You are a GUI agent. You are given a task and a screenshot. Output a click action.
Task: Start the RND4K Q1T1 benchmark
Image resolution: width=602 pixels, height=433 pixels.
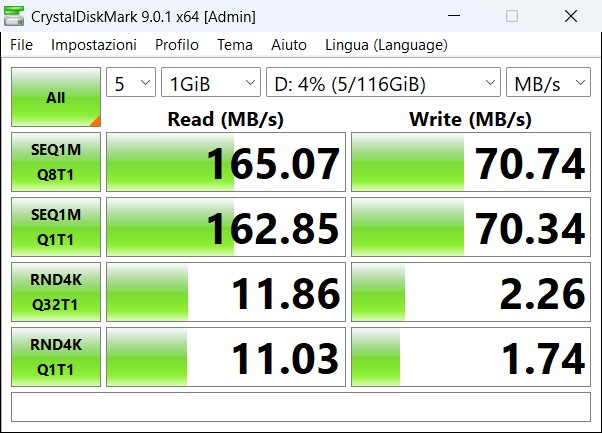pyautogui.click(x=56, y=357)
